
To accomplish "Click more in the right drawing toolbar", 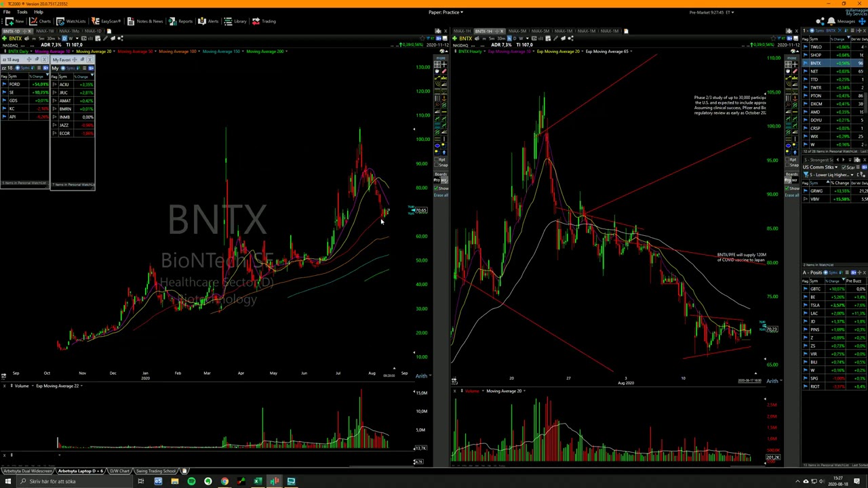I will pos(791,58).
